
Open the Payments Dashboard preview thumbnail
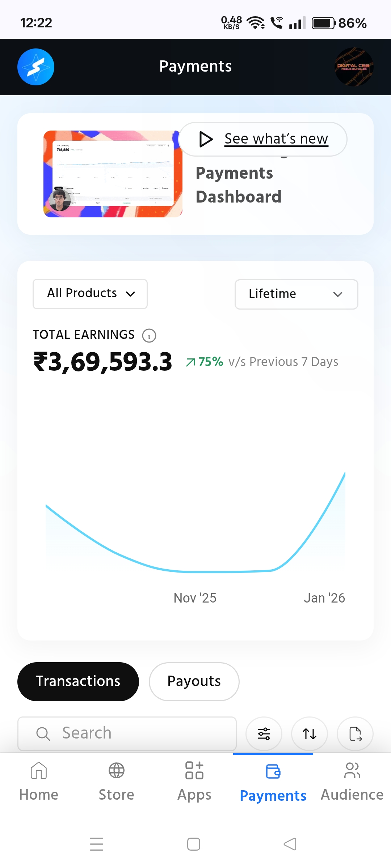pos(113,174)
